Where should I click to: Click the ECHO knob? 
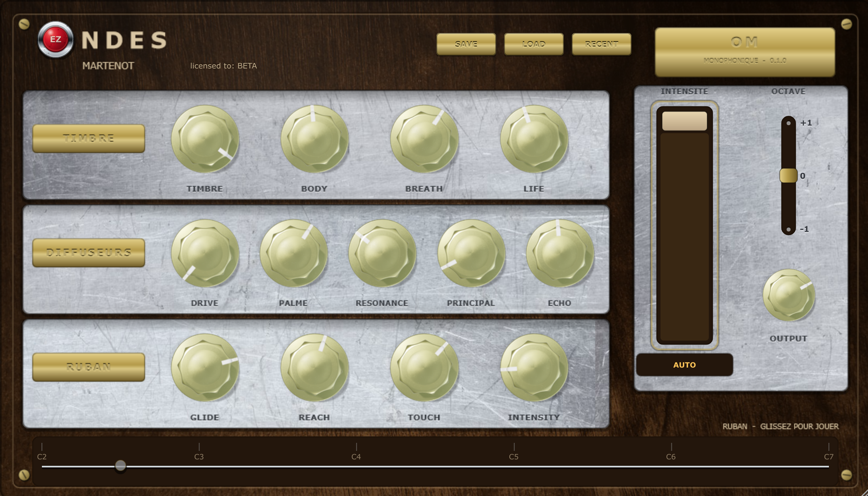[560, 254]
